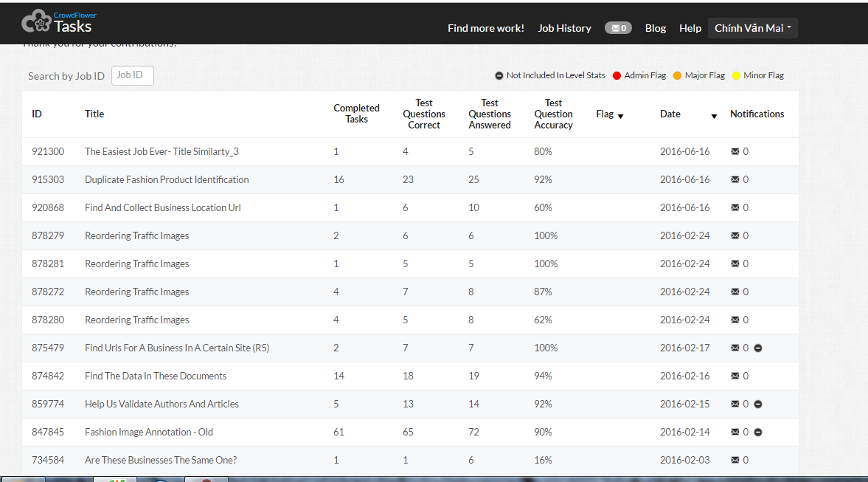This screenshot has width=868, height=482.
Task: Click not-included icon on job 859774 row
Action: [758, 404]
